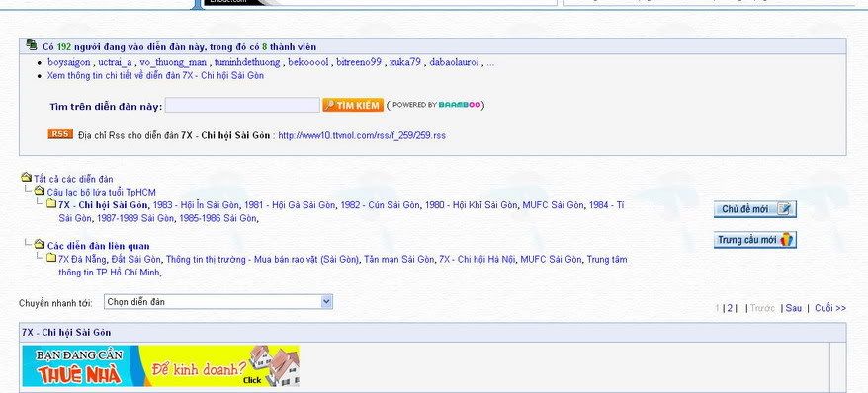This screenshot has width=868, height=393.
Task: Click the Tìm kiếm search button
Action: [353, 105]
